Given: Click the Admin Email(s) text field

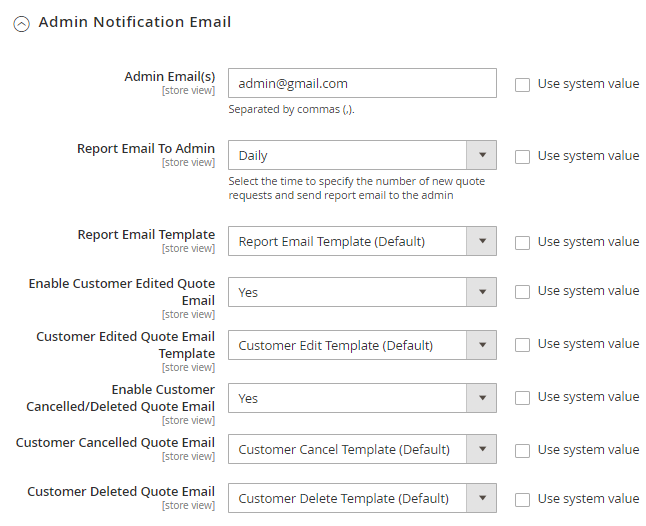Looking at the screenshot, I should coord(362,84).
